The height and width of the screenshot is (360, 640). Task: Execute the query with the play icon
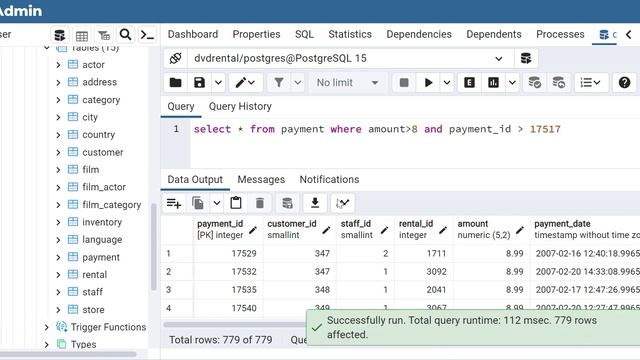pos(428,83)
